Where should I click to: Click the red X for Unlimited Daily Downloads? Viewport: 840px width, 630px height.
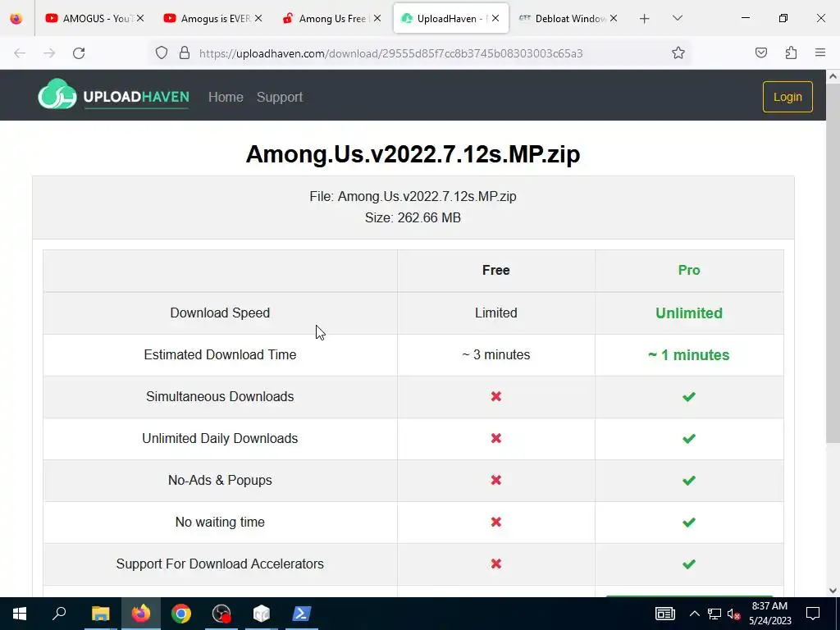click(496, 438)
